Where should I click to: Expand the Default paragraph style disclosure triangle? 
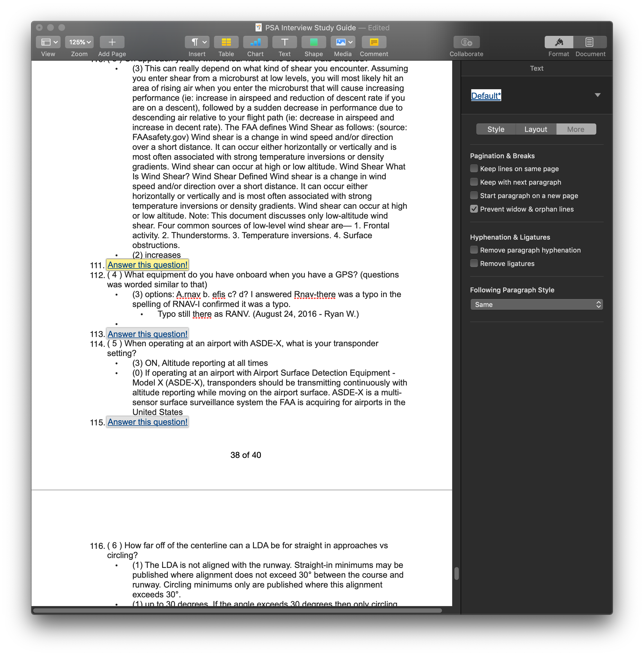tap(598, 95)
